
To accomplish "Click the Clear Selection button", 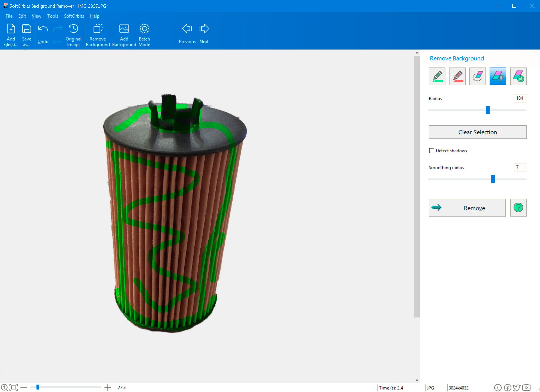I will click(x=478, y=132).
